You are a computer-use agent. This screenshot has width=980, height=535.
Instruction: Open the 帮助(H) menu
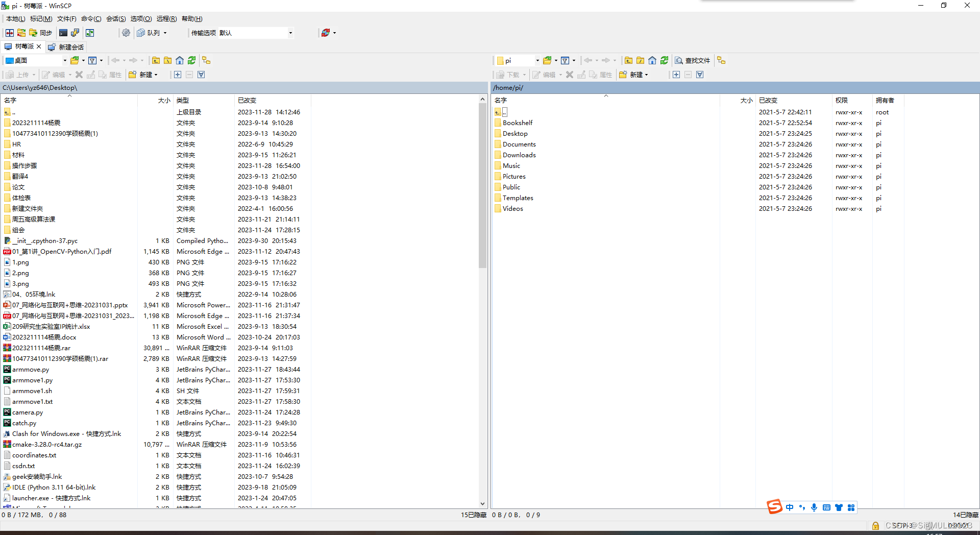192,19
